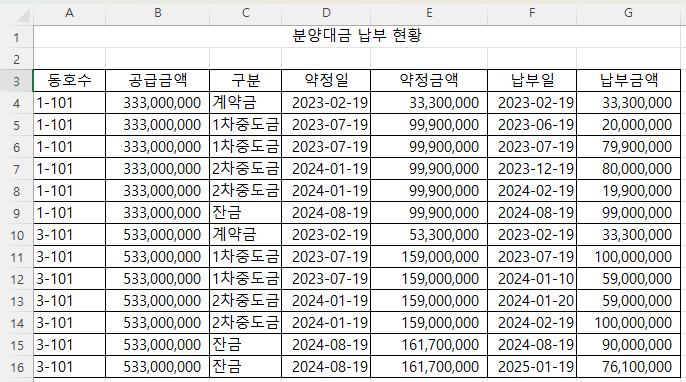Select 납부일 2024-01-20 cell
Image resolution: width=686 pixels, height=382 pixels.
(532, 301)
